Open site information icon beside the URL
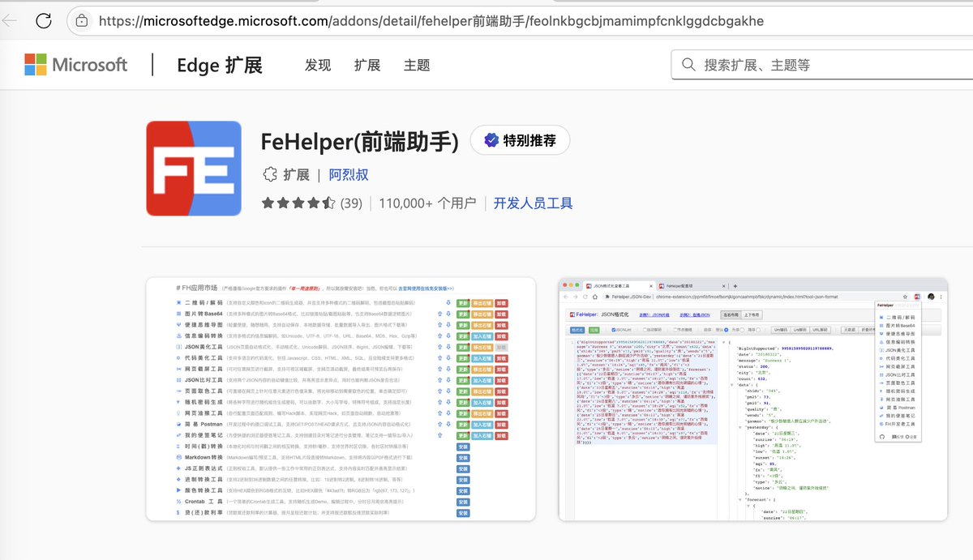The width and height of the screenshot is (973, 560). coord(82,21)
